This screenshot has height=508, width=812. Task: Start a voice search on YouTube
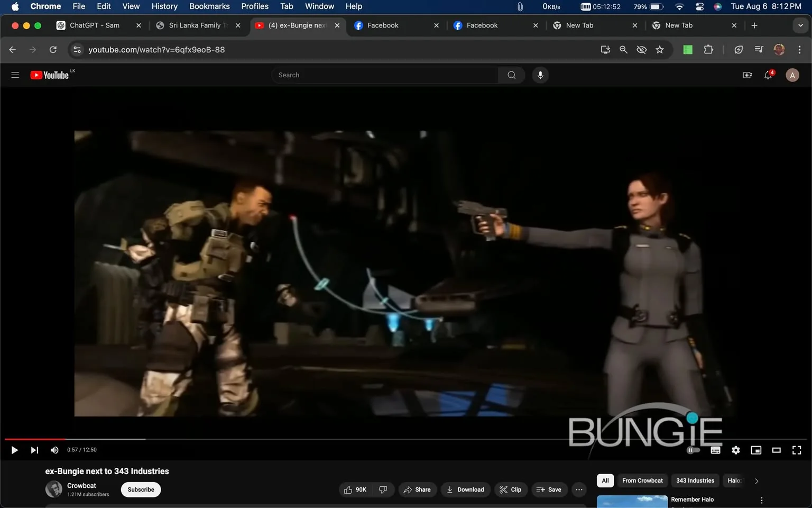tap(540, 75)
